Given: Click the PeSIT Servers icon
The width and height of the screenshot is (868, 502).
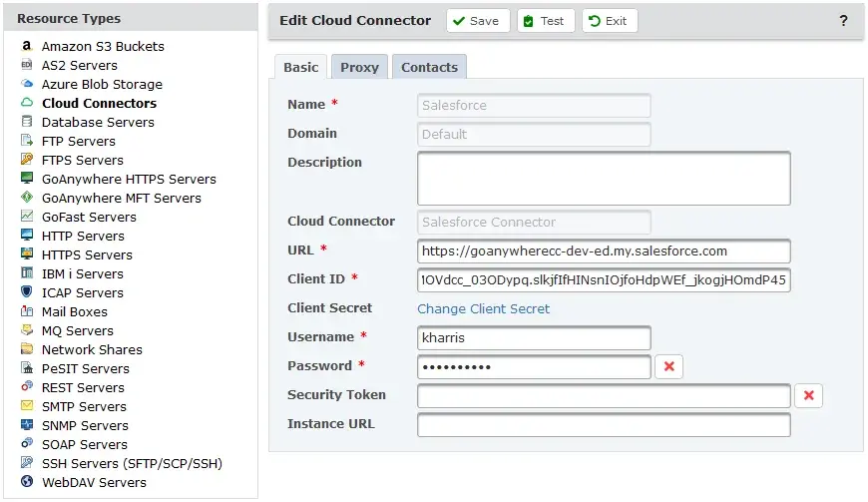Looking at the screenshot, I should click(x=27, y=367).
